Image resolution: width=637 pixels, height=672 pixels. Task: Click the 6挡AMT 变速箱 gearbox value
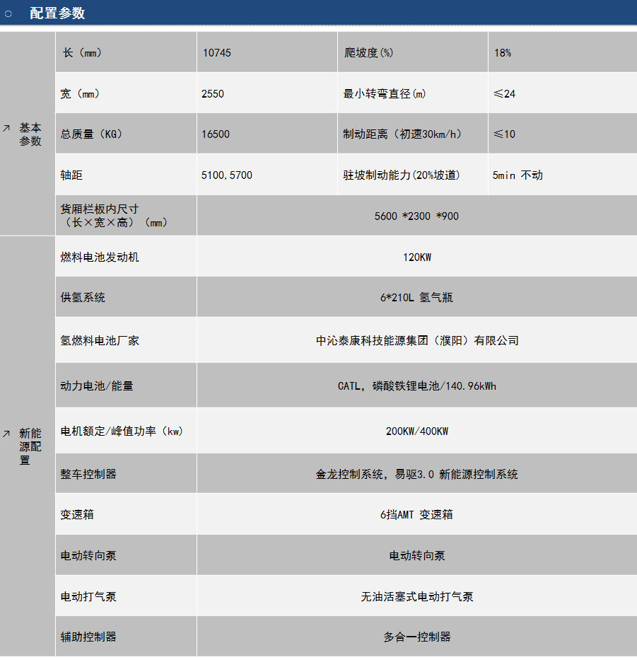[x=416, y=514]
